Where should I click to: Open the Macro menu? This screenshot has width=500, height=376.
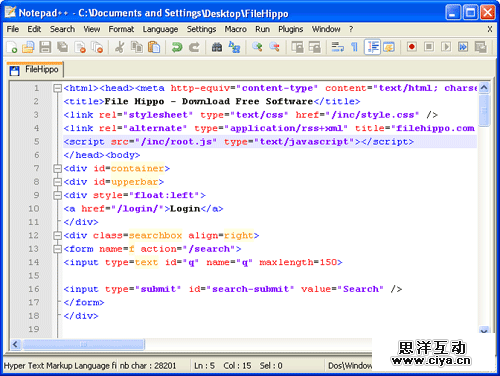(235, 29)
